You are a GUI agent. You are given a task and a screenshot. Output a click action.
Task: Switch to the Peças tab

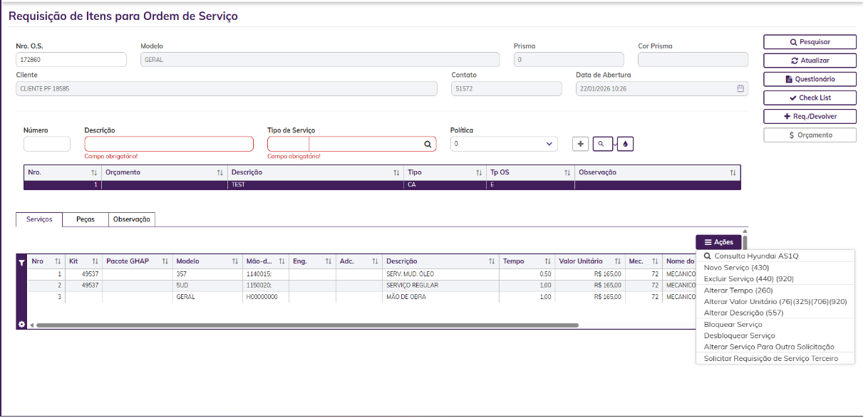(x=86, y=219)
